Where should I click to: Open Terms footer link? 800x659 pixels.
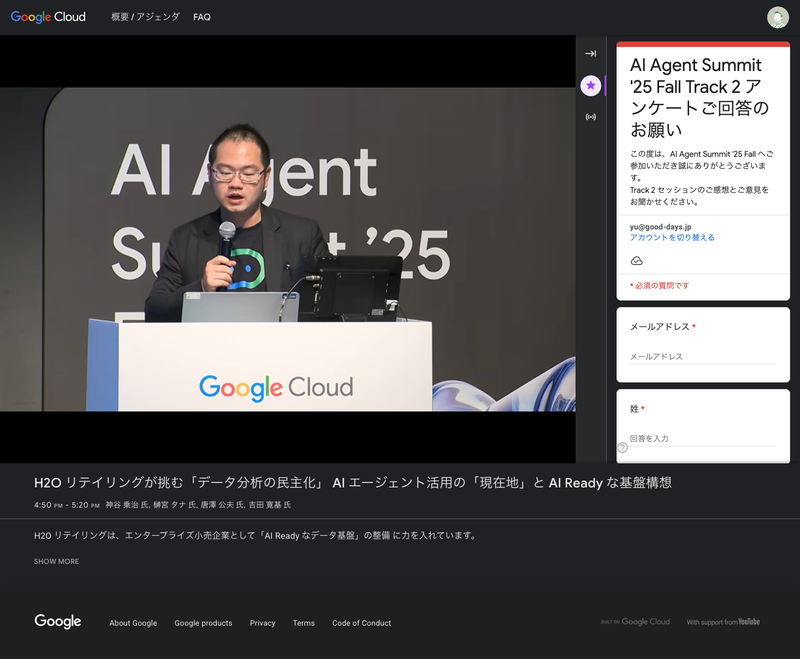pos(304,623)
